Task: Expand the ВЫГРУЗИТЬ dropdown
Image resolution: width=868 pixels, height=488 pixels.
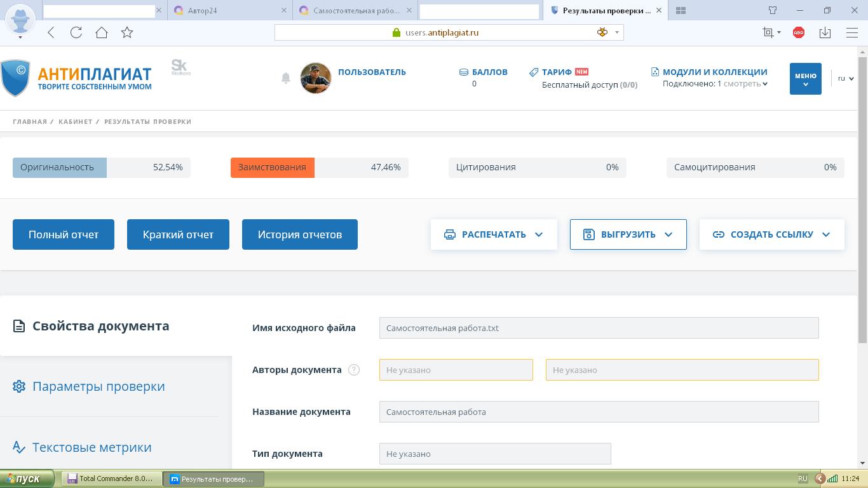Action: 628,234
